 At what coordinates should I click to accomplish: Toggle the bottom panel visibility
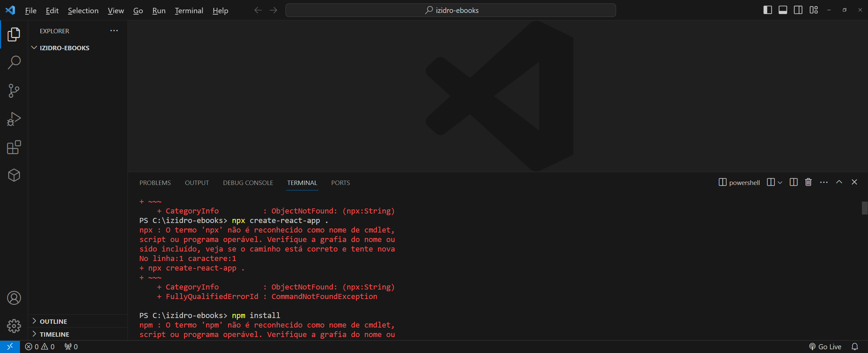(x=783, y=10)
